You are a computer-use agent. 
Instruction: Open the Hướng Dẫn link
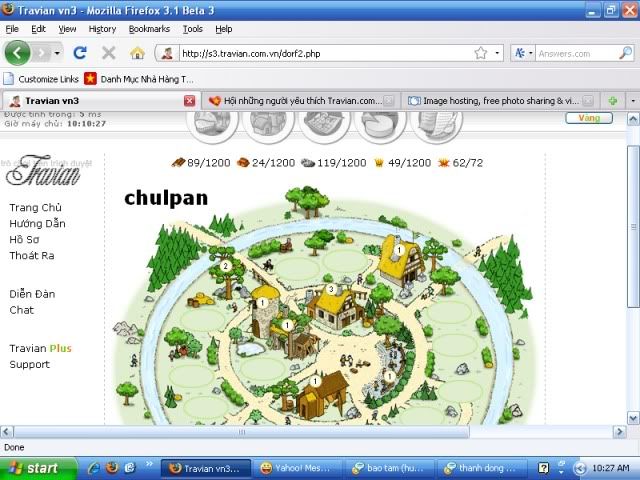38,223
